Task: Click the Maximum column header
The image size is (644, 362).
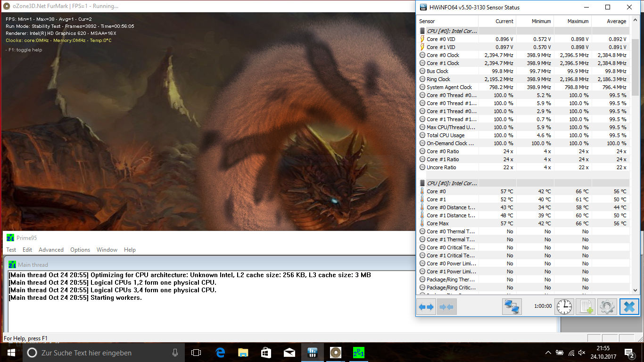Action: pyautogui.click(x=572, y=21)
